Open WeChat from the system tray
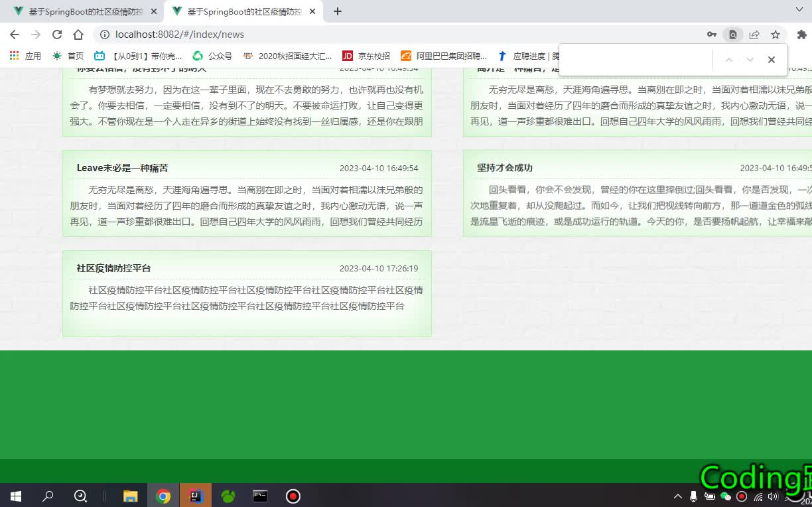This screenshot has height=507, width=812. pyautogui.click(x=726, y=496)
